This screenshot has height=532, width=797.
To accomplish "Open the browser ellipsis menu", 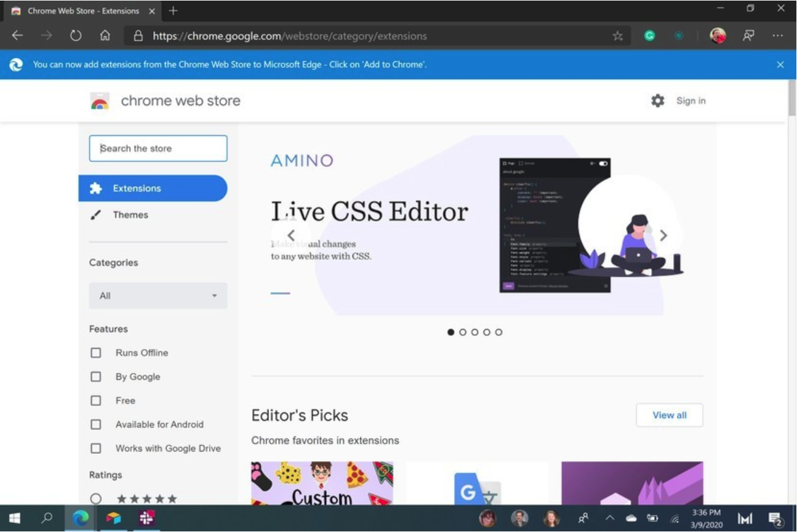I will [x=778, y=36].
